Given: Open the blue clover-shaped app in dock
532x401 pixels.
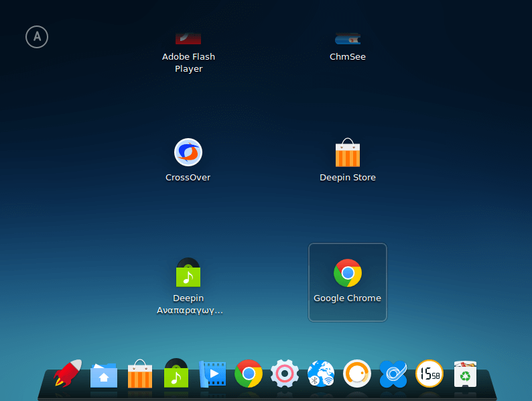Looking at the screenshot, I should 393,374.
